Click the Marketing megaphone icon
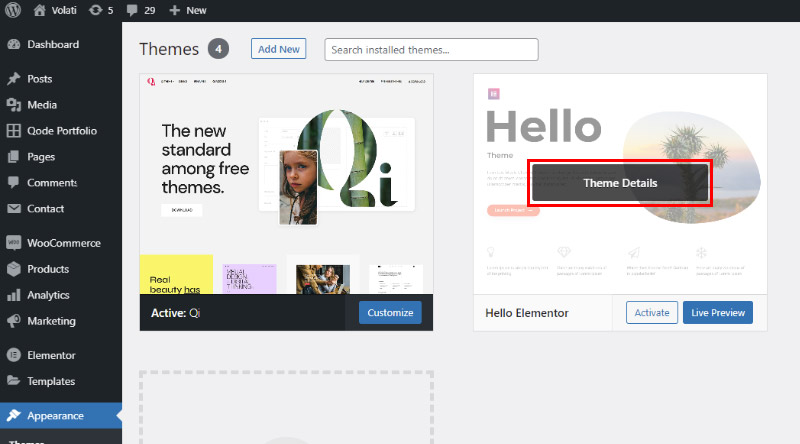The image size is (800, 444). point(14,321)
